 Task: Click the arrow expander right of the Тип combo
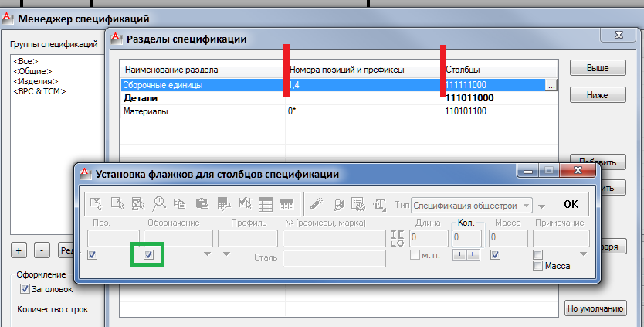tap(542, 206)
